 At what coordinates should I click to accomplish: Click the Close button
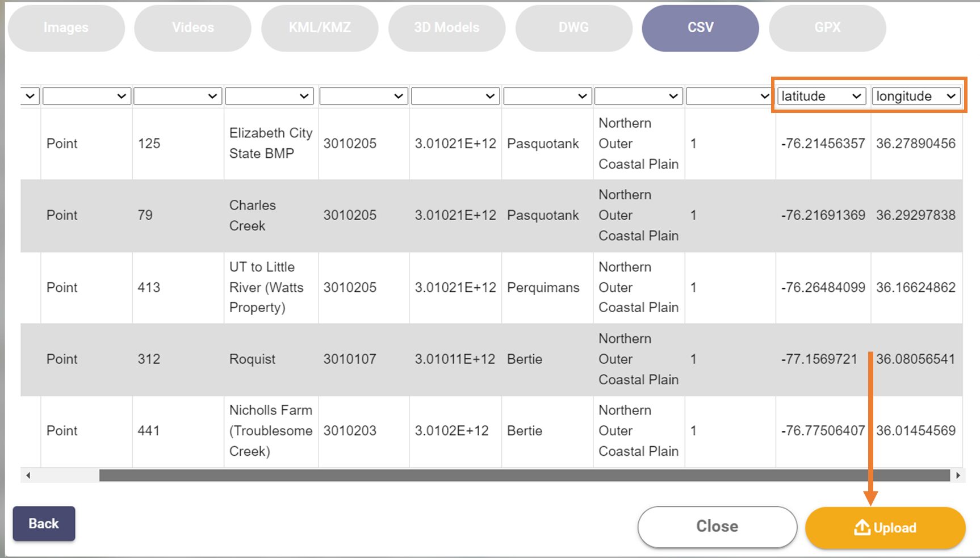pos(717,527)
